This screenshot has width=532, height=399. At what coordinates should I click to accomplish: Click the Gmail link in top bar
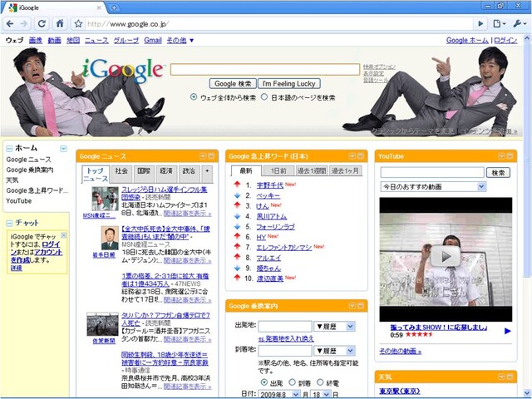tap(152, 40)
